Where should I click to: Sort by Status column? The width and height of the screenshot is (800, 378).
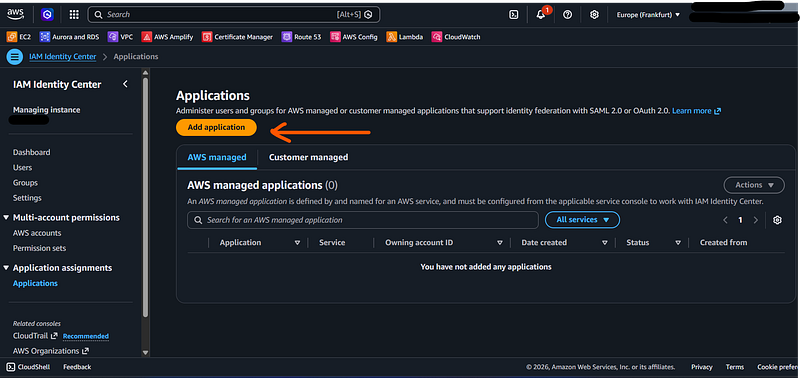tap(678, 243)
